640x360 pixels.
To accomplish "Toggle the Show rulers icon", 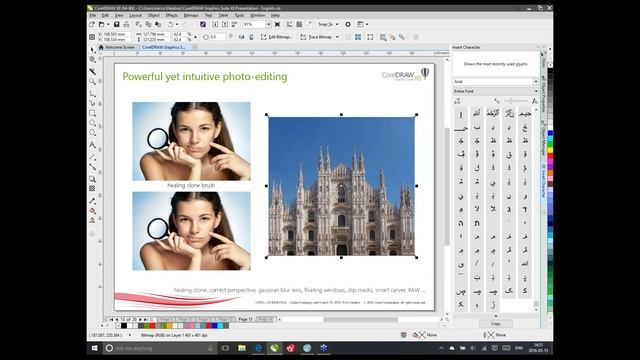I will 290,24.
